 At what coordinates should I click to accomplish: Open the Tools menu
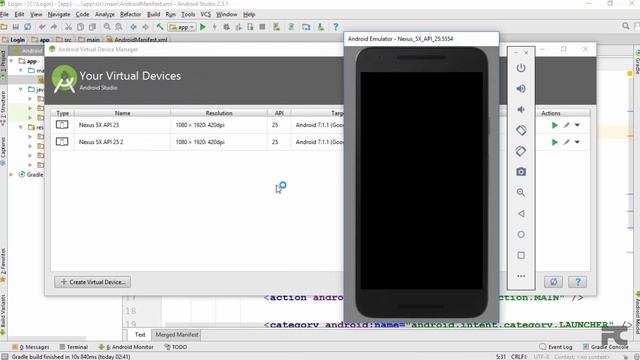[x=188, y=14]
